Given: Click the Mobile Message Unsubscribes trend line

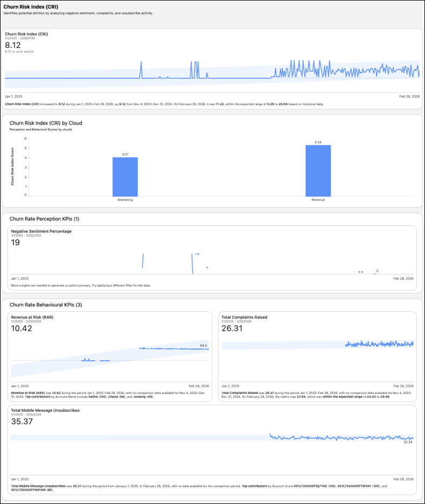Looking at the screenshot, I should point(341,437).
